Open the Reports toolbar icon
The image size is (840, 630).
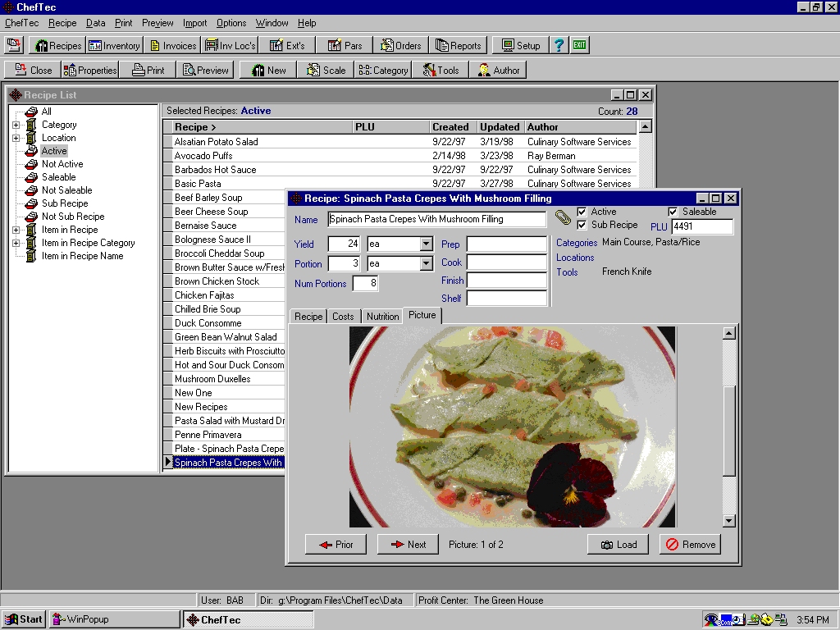(459, 45)
